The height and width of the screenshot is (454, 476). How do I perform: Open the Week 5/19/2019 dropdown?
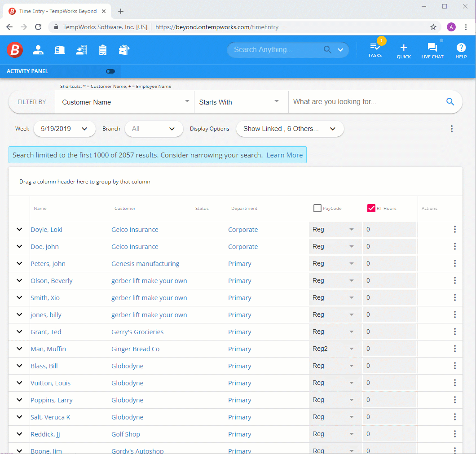pos(64,129)
